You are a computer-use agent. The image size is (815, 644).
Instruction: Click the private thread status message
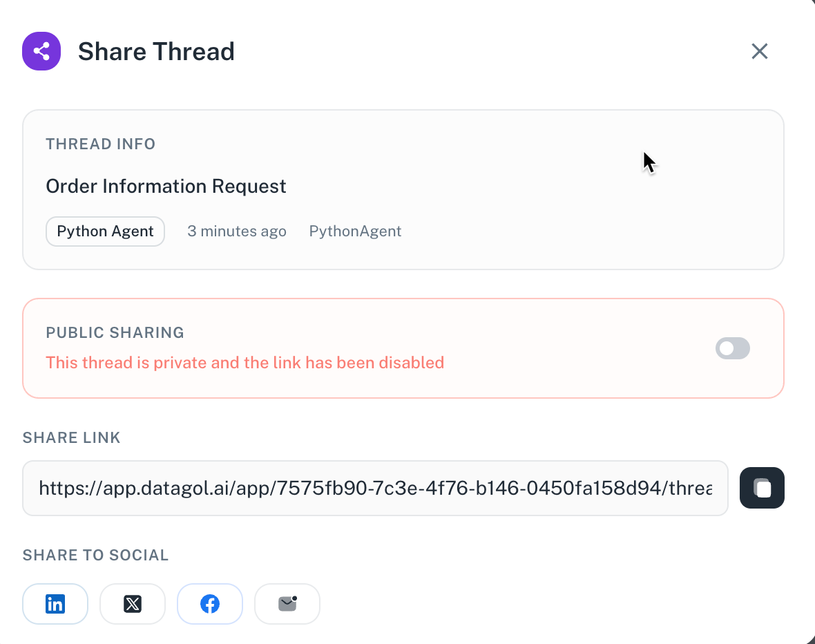245,363
